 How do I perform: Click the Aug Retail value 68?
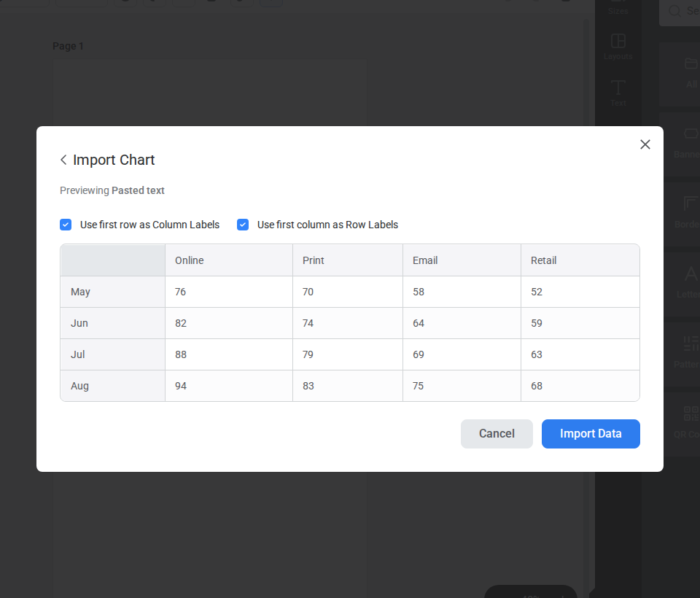point(580,386)
